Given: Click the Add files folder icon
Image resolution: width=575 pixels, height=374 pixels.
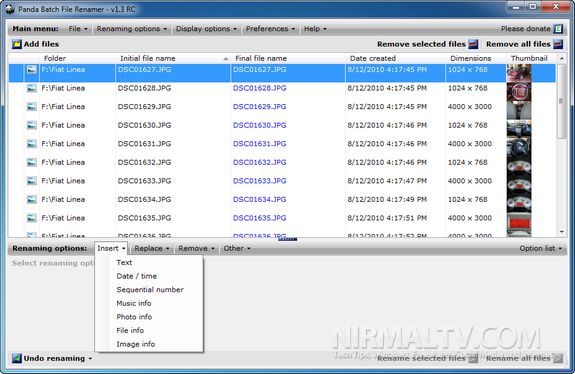Looking at the screenshot, I should 17,44.
